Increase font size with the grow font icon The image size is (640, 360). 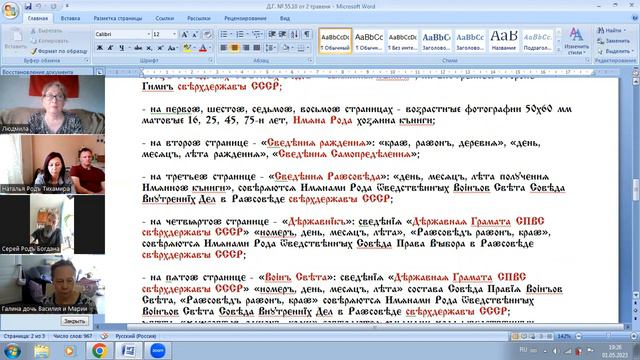point(184,34)
